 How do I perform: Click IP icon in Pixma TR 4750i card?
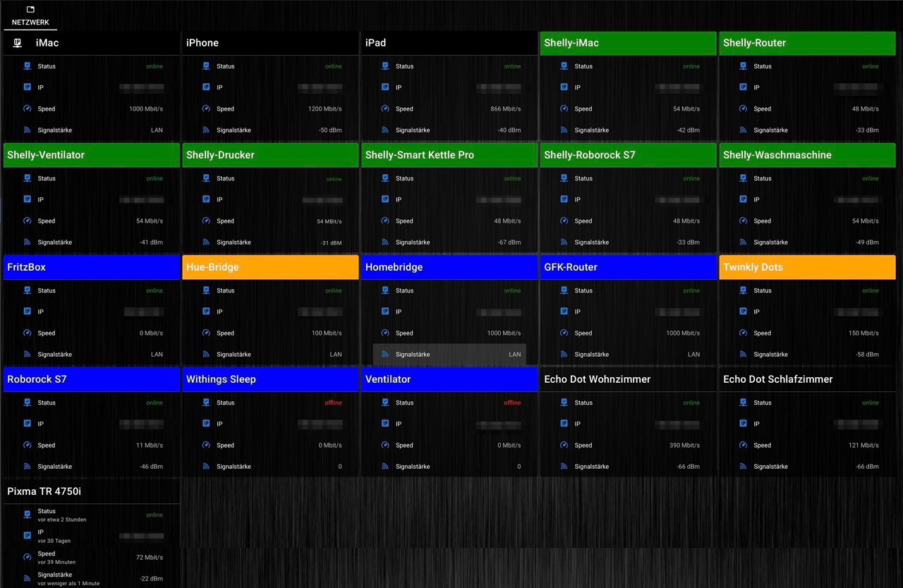coord(27,536)
